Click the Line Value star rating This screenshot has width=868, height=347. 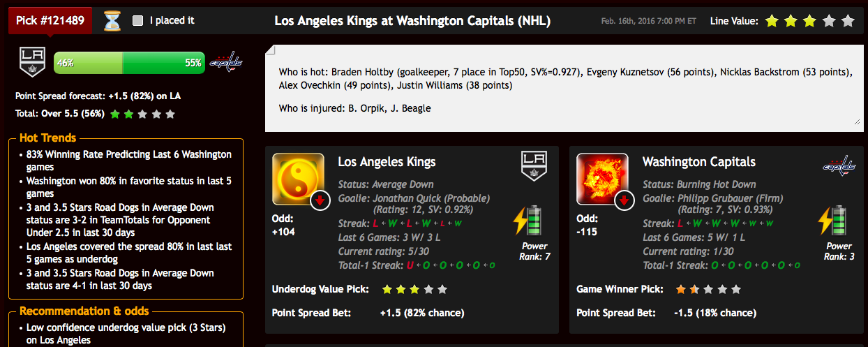click(809, 21)
